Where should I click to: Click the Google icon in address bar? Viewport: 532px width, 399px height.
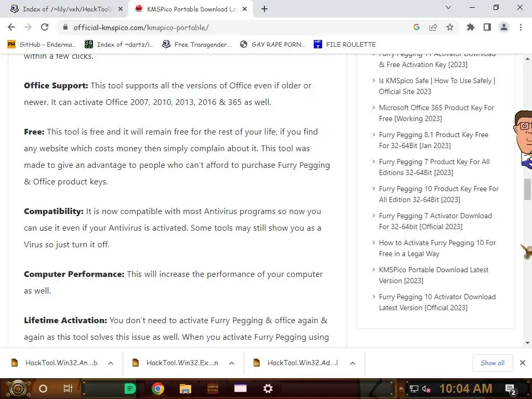[x=417, y=27]
